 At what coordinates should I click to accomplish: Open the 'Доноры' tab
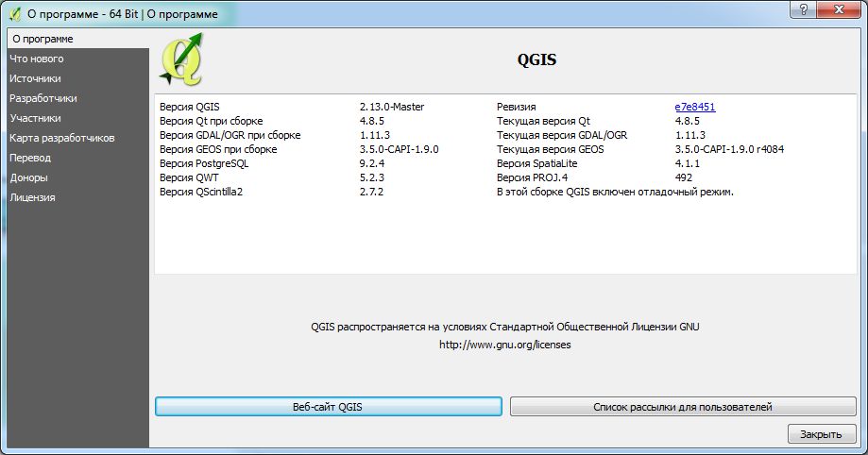[78, 177]
